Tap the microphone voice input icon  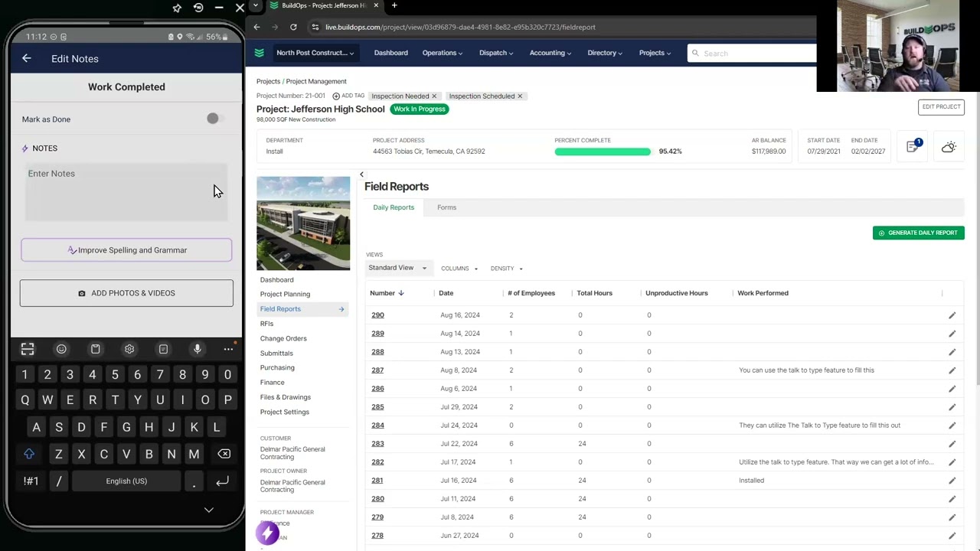pyautogui.click(x=197, y=349)
